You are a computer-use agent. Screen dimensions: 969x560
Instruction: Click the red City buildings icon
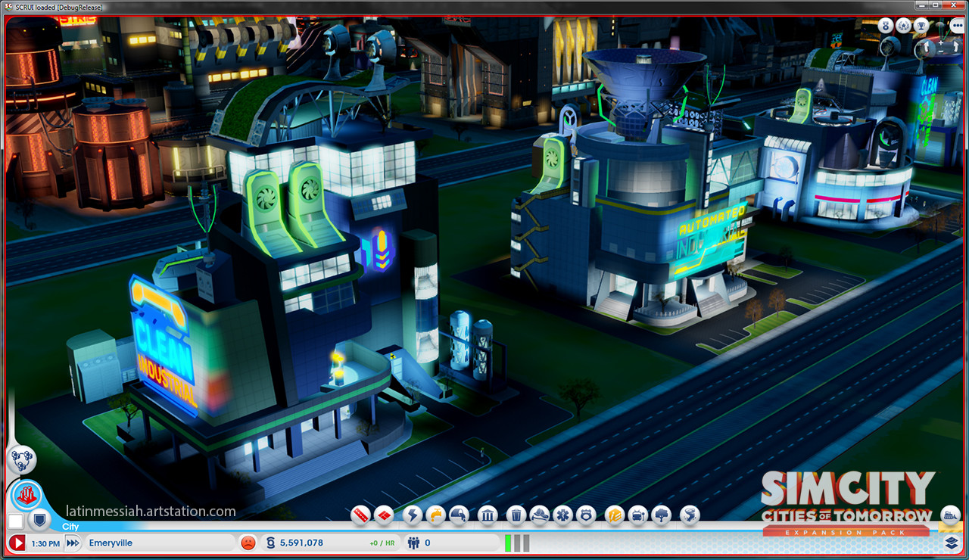27,495
